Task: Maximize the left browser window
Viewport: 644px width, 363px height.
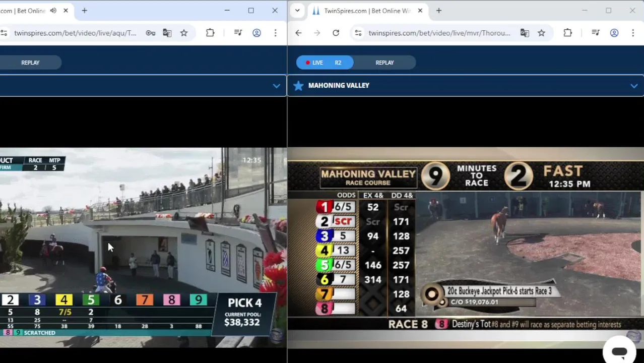Action: coord(251,11)
